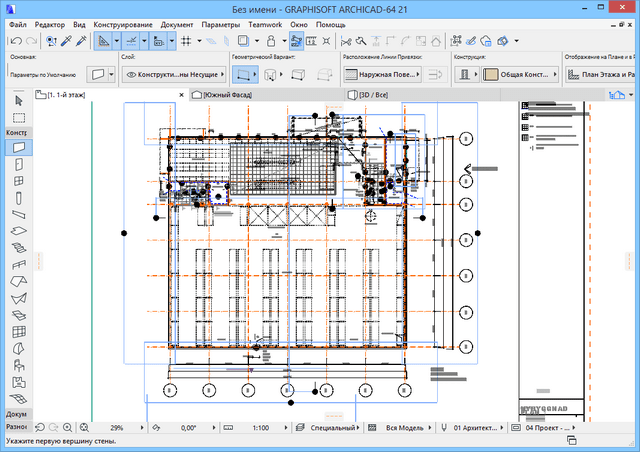Image resolution: width=640 pixels, height=452 pixels.
Task: Select the Column tool in toolbox
Action: (x=18, y=197)
